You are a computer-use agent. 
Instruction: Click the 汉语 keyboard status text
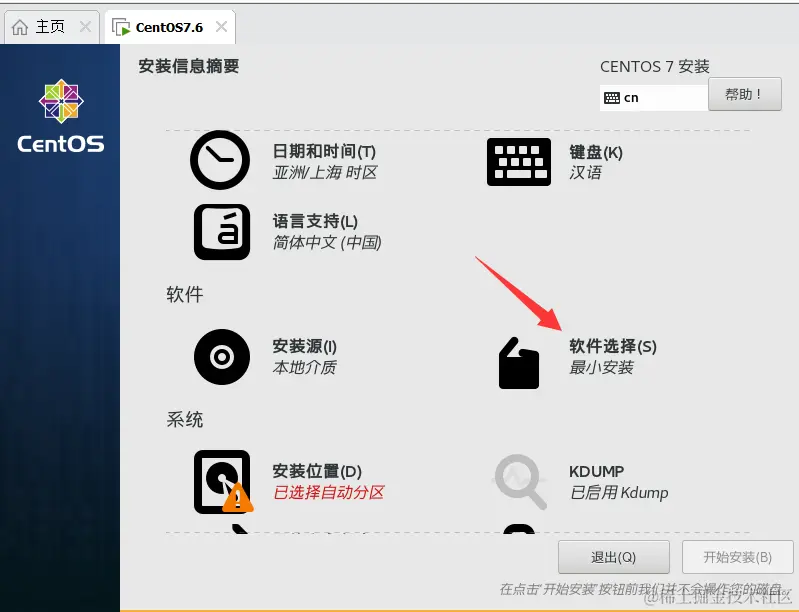585,173
